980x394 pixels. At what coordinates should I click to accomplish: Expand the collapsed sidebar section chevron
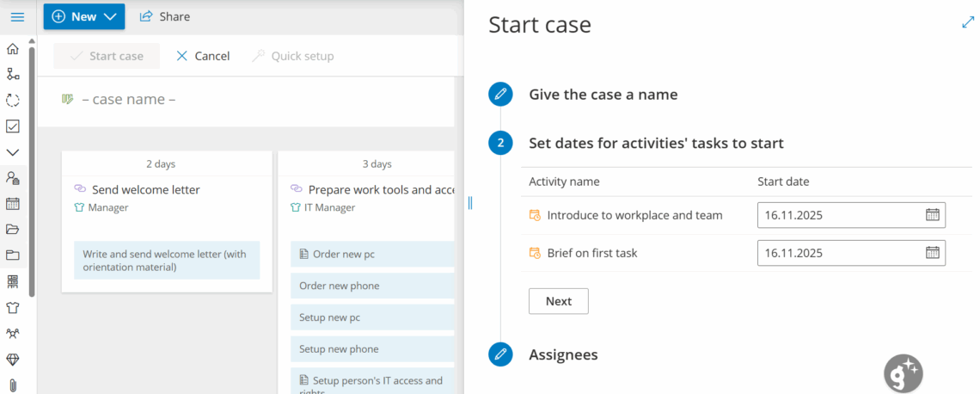tap(13, 152)
